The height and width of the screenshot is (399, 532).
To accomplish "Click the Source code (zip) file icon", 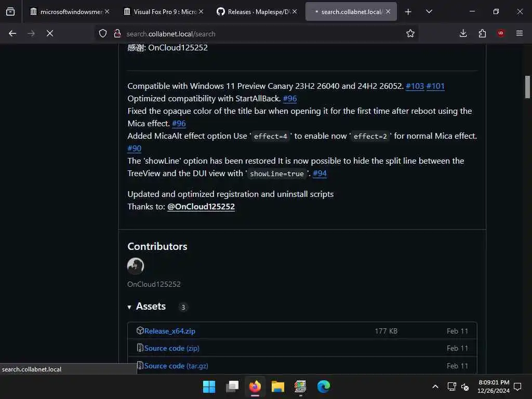I will [x=140, y=348].
